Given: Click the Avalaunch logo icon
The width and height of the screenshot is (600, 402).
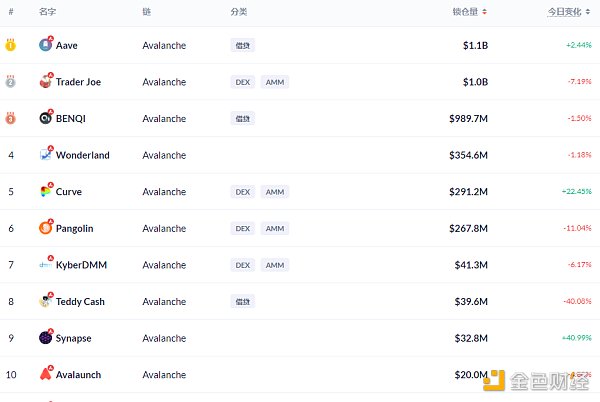Looking at the screenshot, I should pos(46,374).
